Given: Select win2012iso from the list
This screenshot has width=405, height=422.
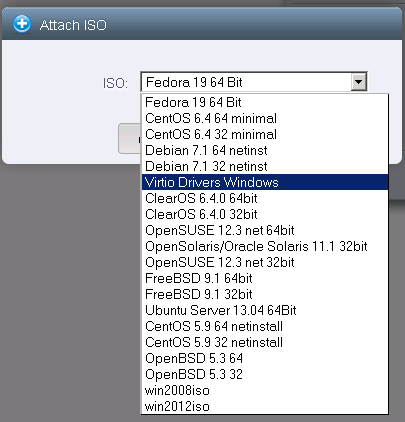Looking at the screenshot, I should tap(265, 406).
